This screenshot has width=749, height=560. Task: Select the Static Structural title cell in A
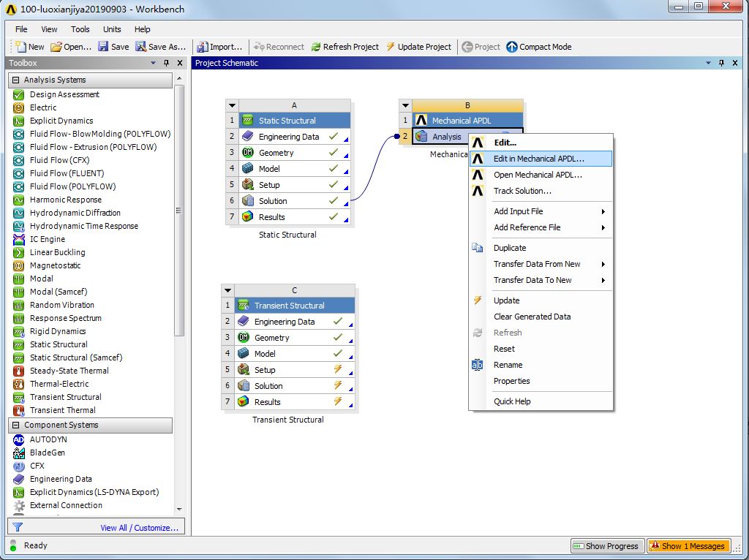[294, 121]
